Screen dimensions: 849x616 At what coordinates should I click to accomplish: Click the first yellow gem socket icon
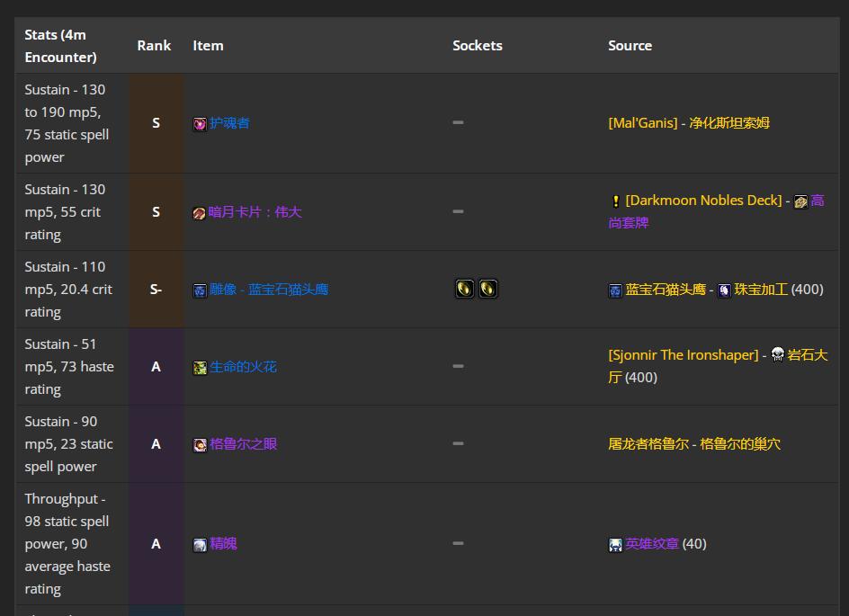coord(464,289)
